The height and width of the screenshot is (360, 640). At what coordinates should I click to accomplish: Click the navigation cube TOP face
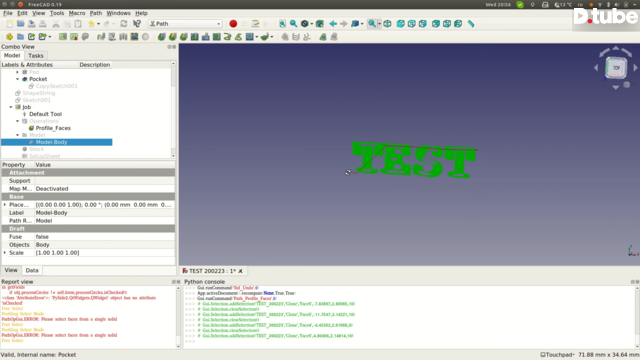point(616,68)
